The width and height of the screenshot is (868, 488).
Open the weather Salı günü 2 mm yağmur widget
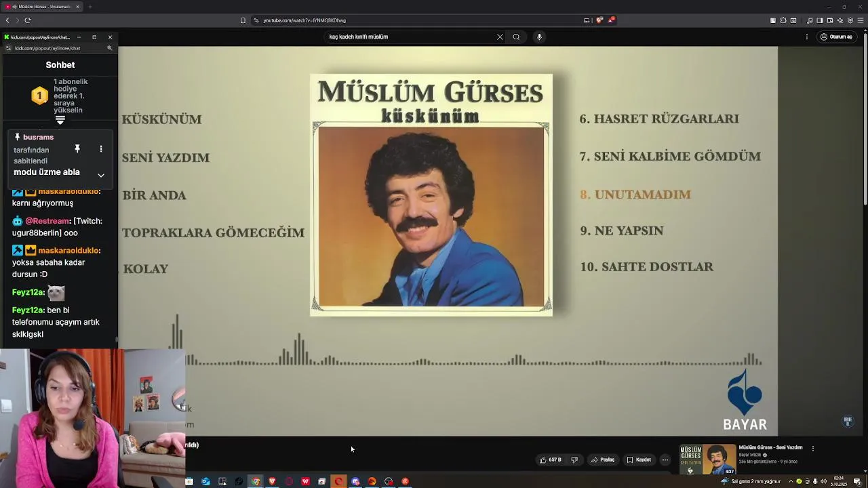coord(751,481)
